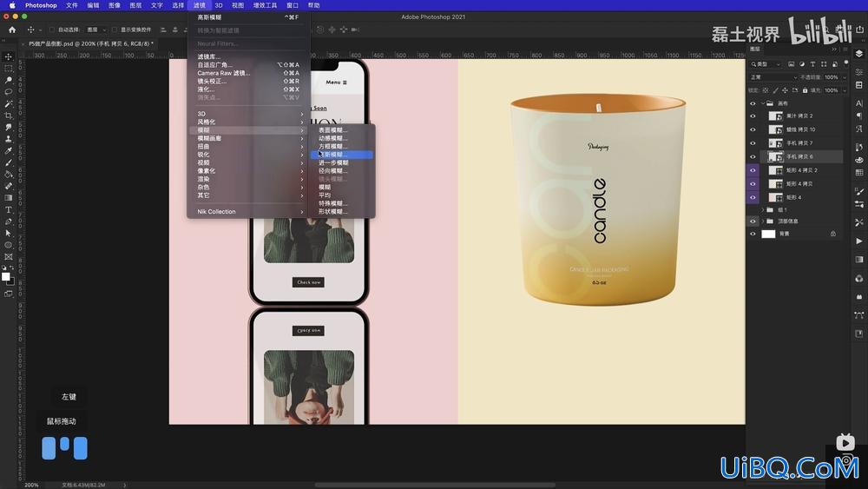This screenshot has width=868, height=489.
Task: Open the 滤镜库... menu item
Action: click(x=250, y=56)
